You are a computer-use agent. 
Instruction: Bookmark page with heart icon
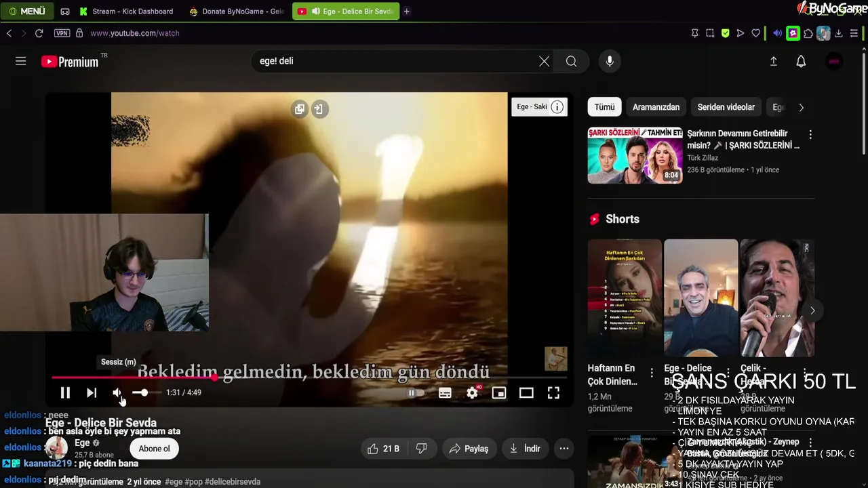(x=756, y=33)
